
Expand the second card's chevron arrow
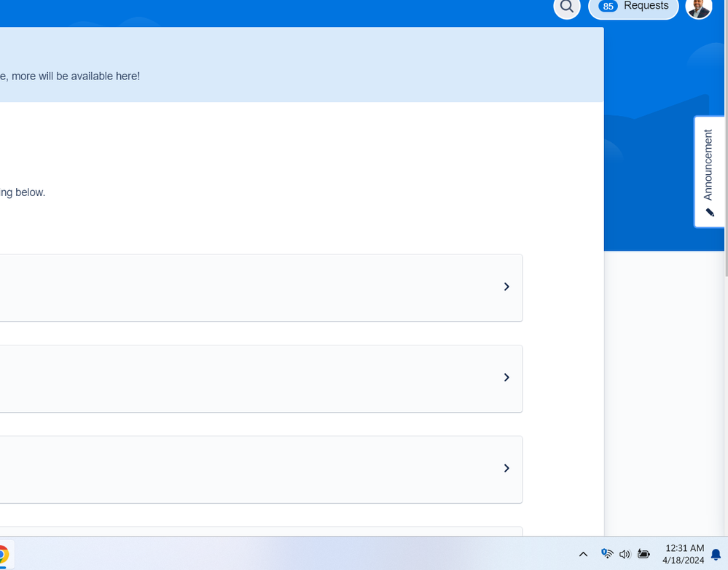pyautogui.click(x=506, y=378)
